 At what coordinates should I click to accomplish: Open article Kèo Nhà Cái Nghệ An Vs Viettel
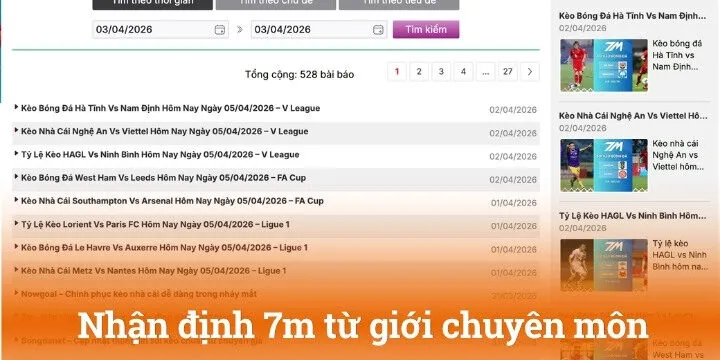pos(164,131)
